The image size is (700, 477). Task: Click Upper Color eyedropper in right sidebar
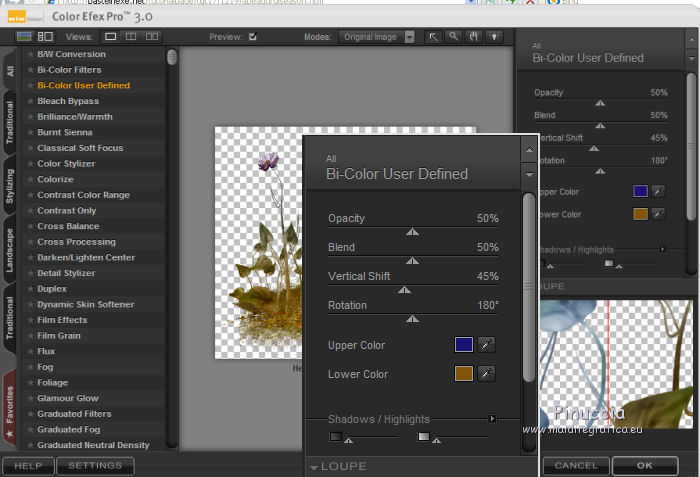click(658, 192)
